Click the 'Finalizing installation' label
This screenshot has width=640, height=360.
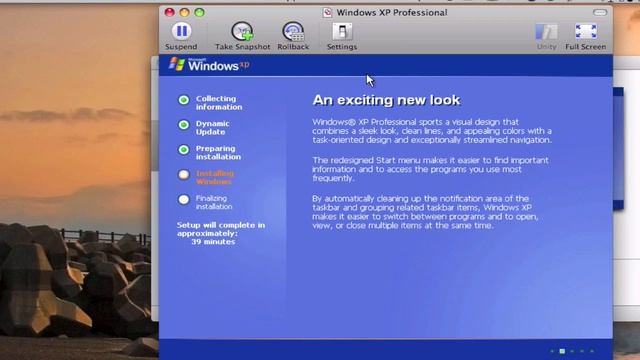[214, 202]
